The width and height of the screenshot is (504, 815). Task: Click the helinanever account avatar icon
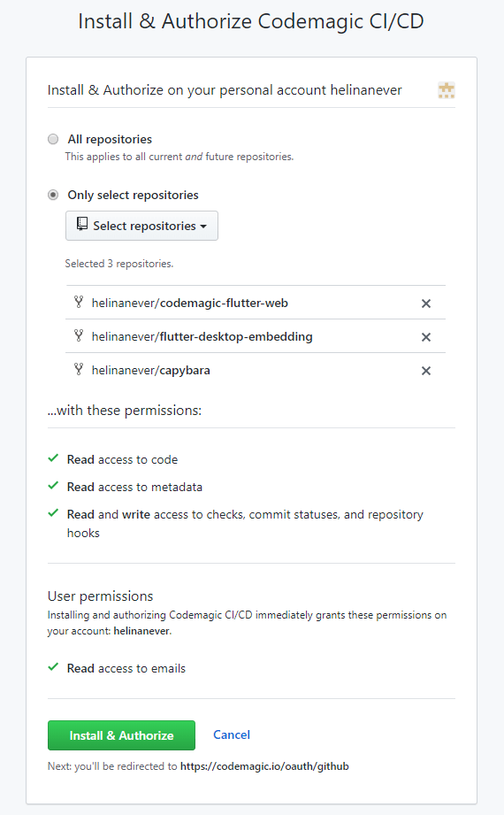pos(447,90)
